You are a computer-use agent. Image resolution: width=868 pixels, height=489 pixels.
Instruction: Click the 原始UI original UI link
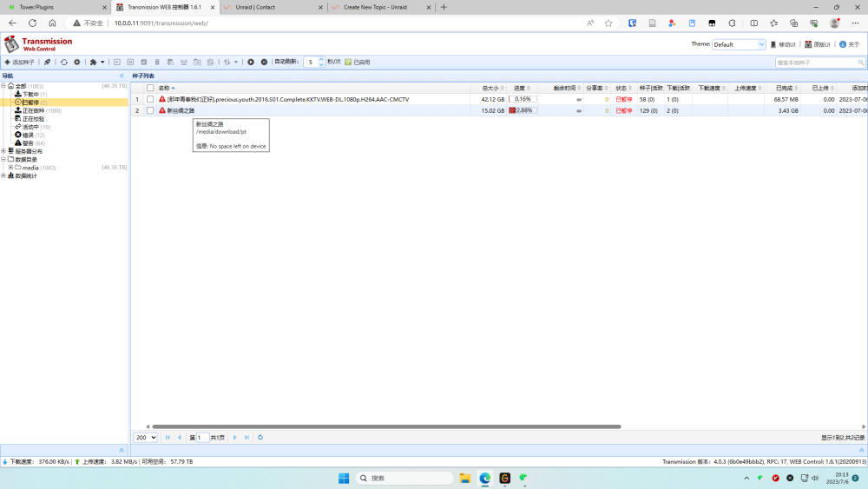point(817,44)
